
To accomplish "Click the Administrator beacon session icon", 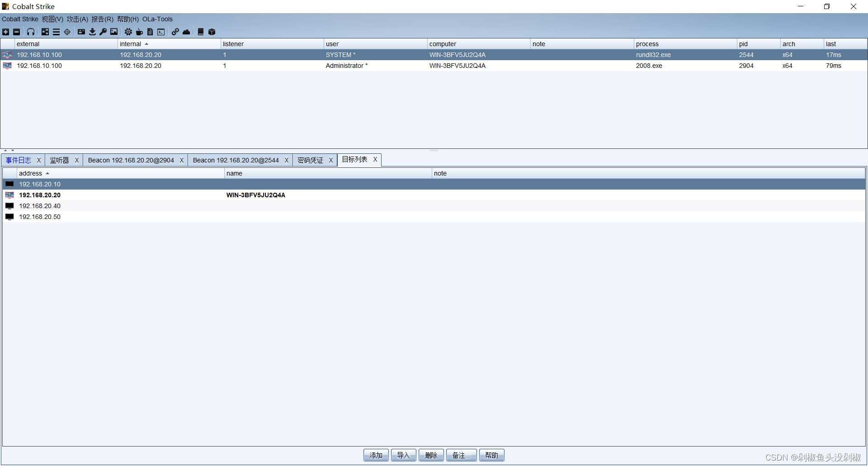I will point(7,66).
